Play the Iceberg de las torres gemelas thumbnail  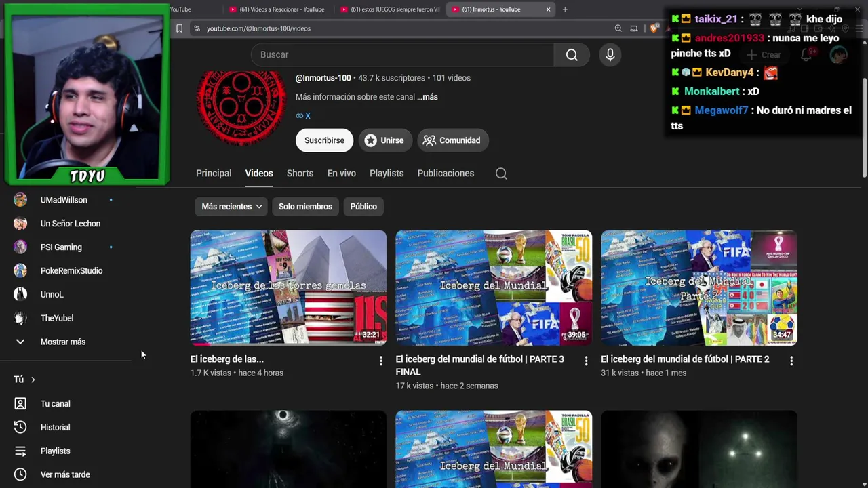pos(288,288)
